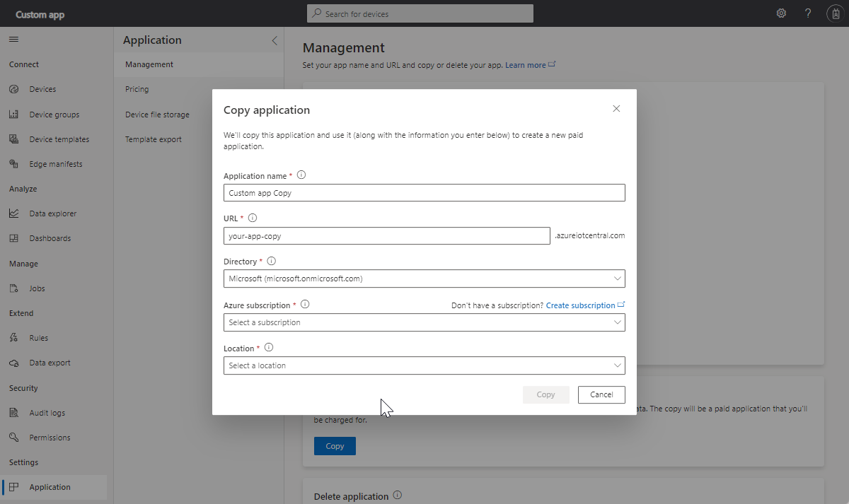Image resolution: width=849 pixels, height=504 pixels.
Task: Go to Device templates in sidebar
Action: (59, 139)
